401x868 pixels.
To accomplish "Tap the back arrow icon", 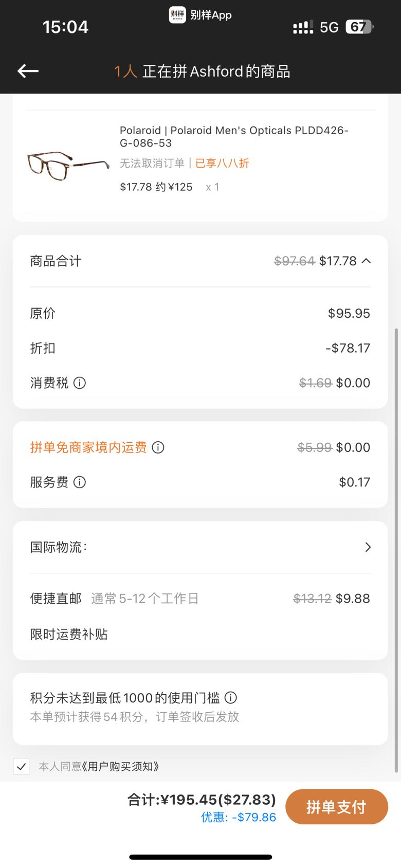I will pos(28,71).
